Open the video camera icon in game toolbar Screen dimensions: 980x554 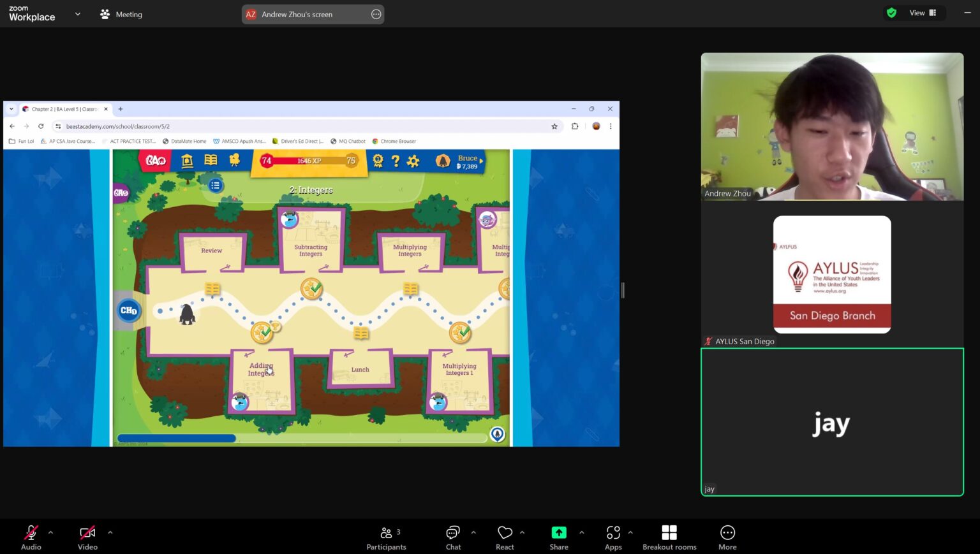coord(235,160)
